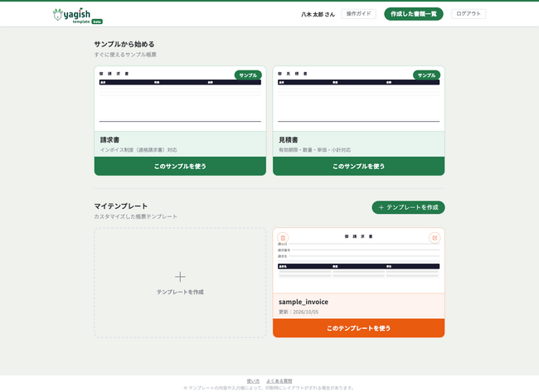
Task: Select sample_invoice preview thumbnail
Action: [358, 261]
